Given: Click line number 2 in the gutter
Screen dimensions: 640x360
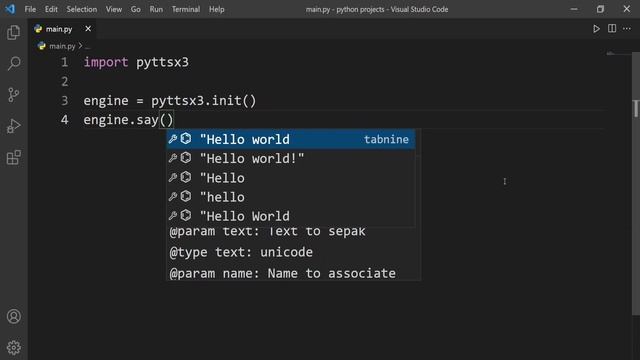Looking at the screenshot, I should (64, 81).
